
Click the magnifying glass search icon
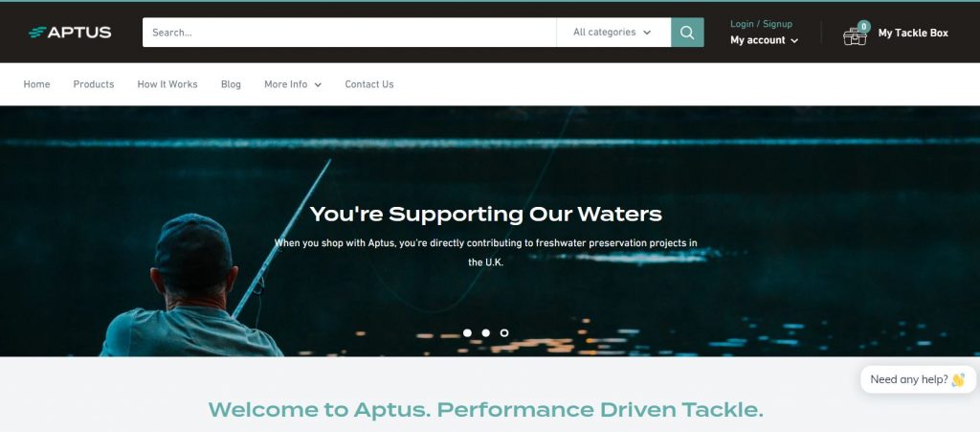tap(687, 33)
